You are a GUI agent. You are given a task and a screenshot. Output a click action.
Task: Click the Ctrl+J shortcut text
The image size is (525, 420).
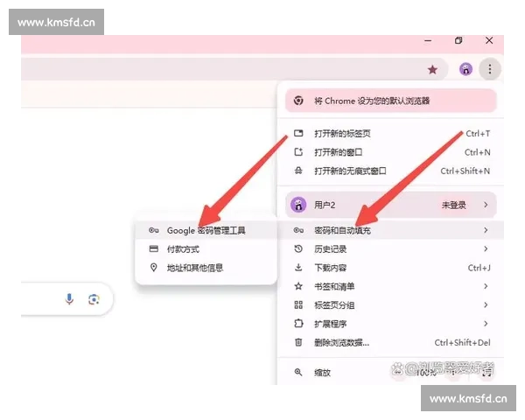click(x=479, y=268)
